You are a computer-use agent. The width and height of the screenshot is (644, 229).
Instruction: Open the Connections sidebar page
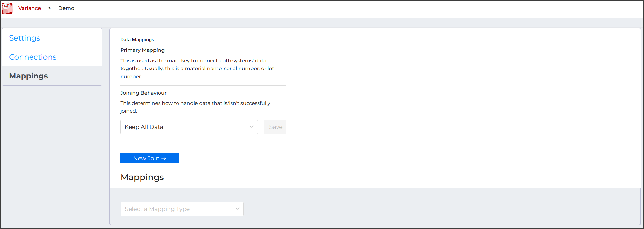33,57
